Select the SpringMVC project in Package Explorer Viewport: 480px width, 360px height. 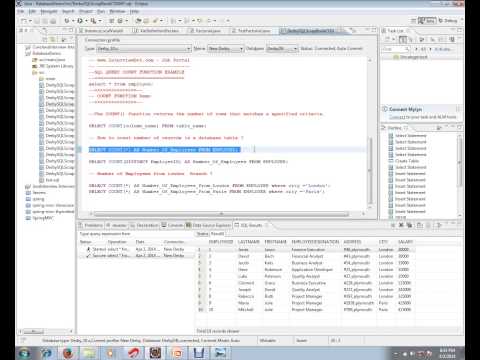(x=40, y=218)
